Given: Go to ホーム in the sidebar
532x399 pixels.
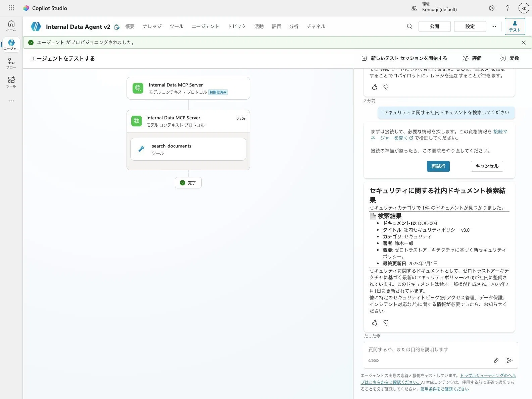Looking at the screenshot, I should [11, 25].
